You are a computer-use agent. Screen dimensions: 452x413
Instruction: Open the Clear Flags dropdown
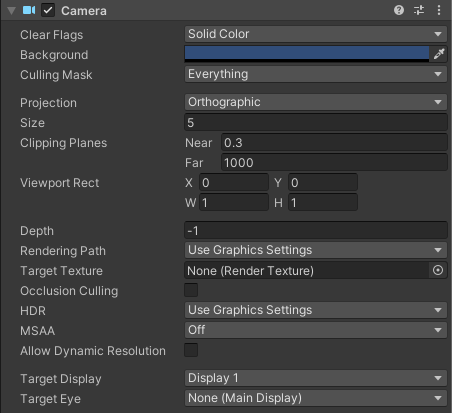click(316, 34)
